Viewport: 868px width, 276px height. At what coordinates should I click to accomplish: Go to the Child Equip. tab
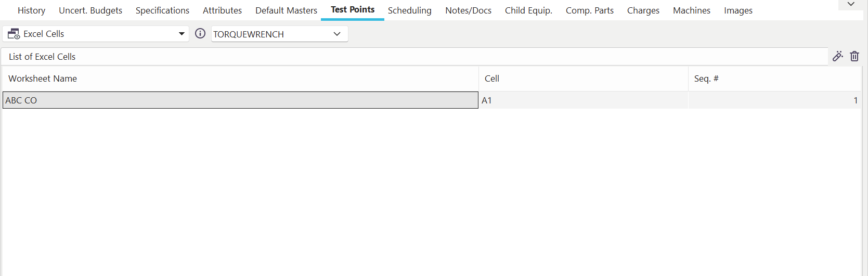[x=528, y=10]
